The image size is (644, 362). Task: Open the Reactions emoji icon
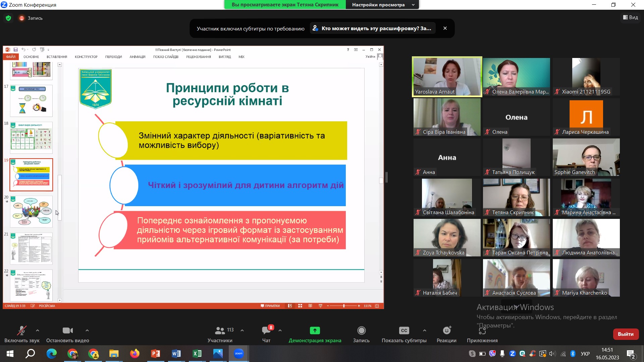[x=446, y=330]
